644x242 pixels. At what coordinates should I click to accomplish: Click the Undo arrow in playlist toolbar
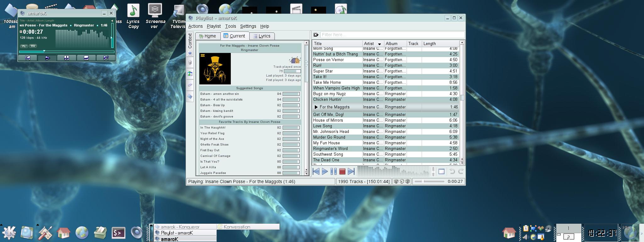coord(452,171)
